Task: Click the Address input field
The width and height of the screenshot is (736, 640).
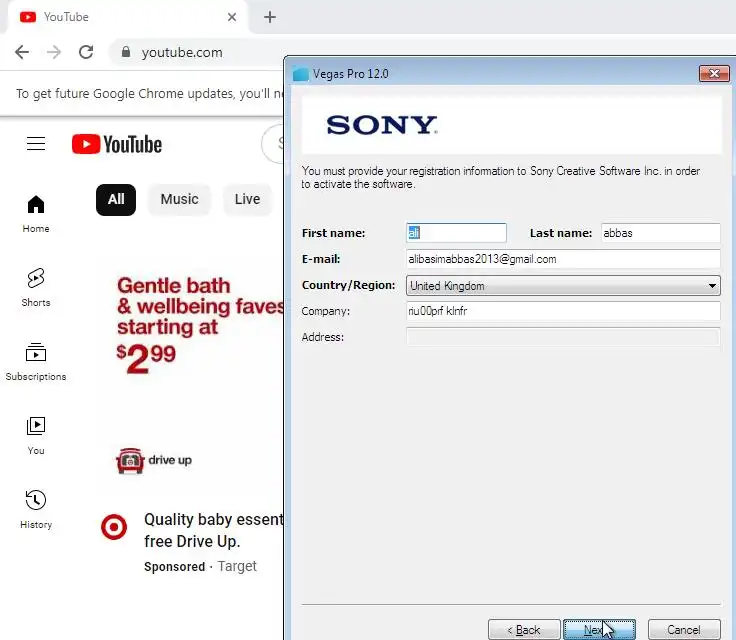Action: pos(563,337)
